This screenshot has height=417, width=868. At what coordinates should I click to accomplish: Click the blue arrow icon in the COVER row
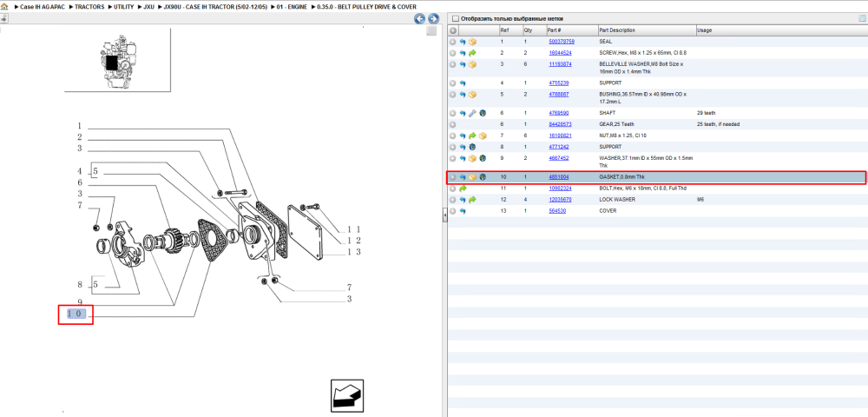[x=463, y=211]
